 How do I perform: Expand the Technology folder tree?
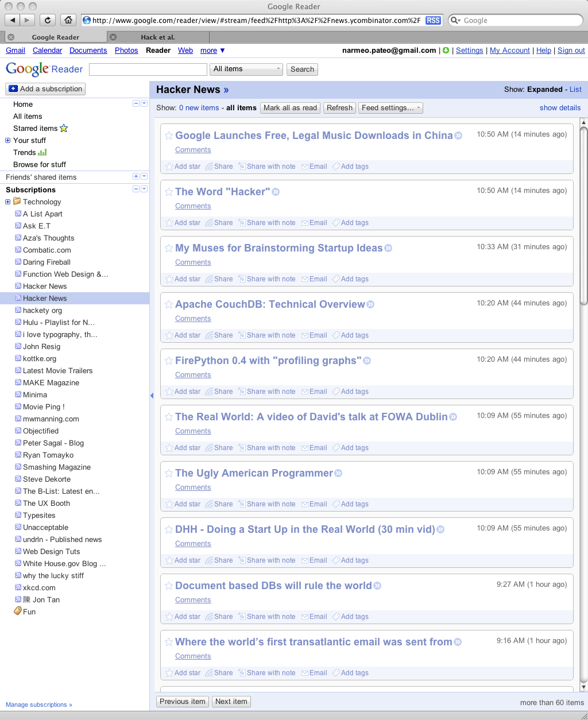(8, 202)
